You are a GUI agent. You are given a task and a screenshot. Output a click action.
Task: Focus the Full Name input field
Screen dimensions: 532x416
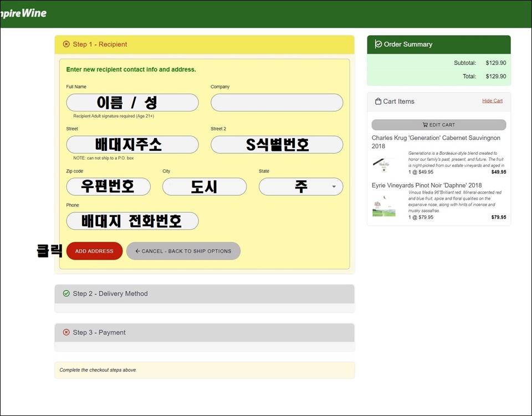132,103
